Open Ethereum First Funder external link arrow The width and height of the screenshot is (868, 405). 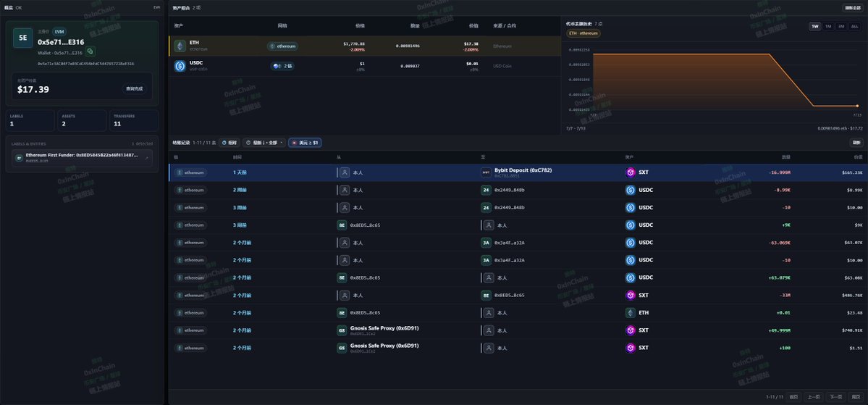[147, 159]
